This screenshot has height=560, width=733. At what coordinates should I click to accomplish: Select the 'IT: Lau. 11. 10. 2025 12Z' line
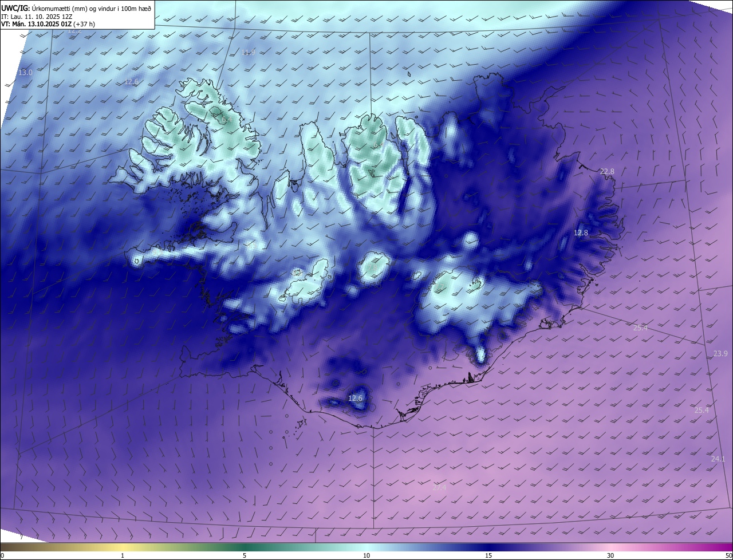(x=38, y=17)
